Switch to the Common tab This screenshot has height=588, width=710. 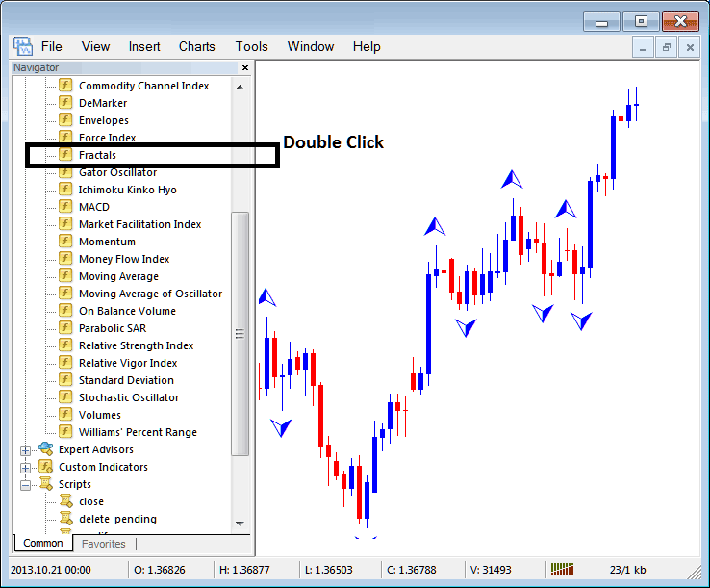point(43,543)
